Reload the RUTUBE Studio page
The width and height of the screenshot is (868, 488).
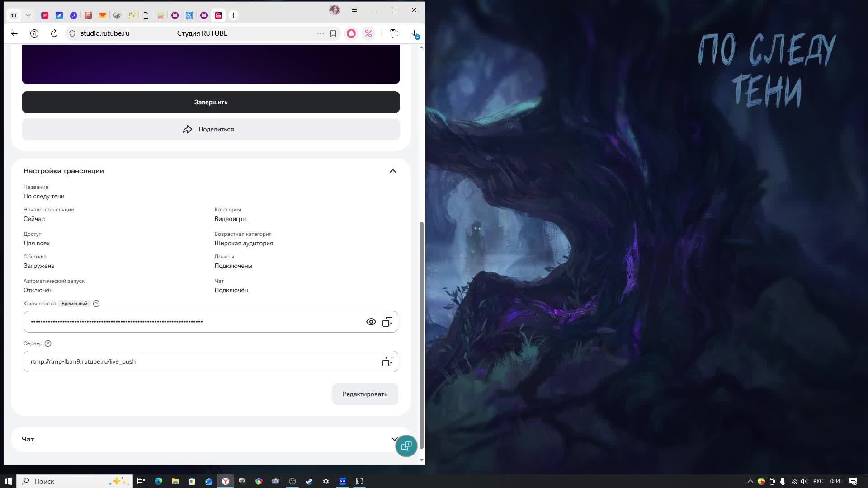pos(54,33)
